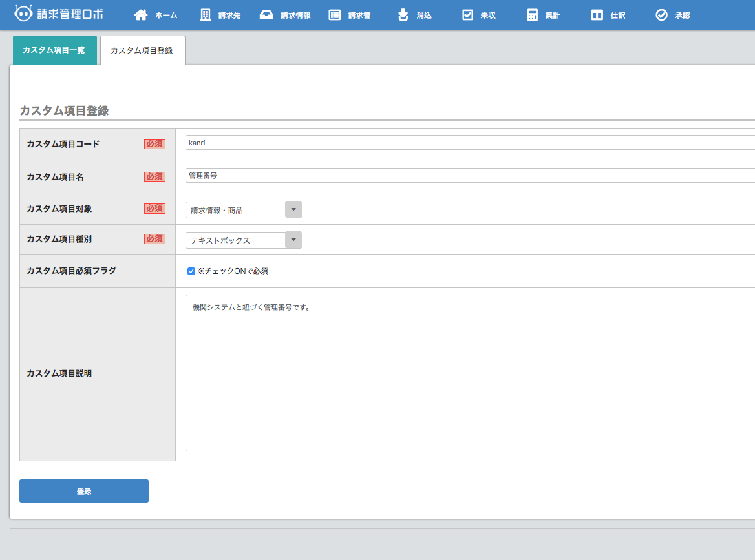This screenshot has width=755, height=560.
Task: Click the ※チェックONで必須 label text
Action: (233, 271)
